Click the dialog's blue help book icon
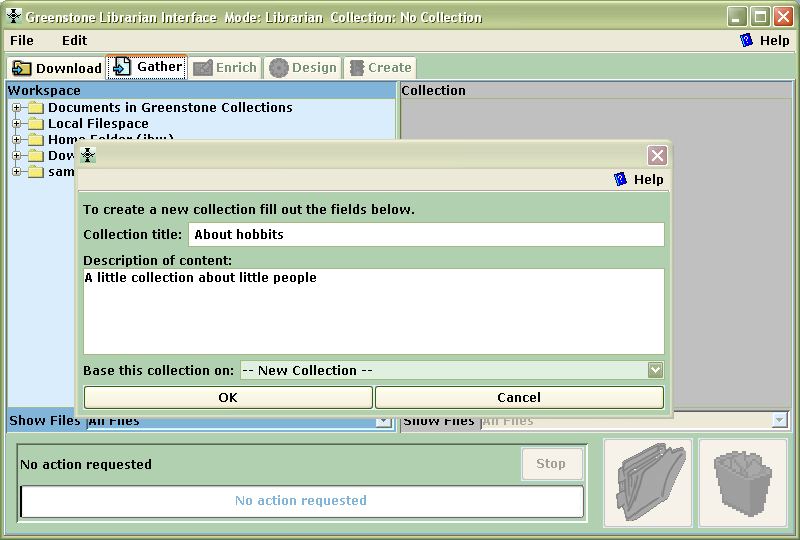Image resolution: width=800 pixels, height=540 pixels. [620, 179]
